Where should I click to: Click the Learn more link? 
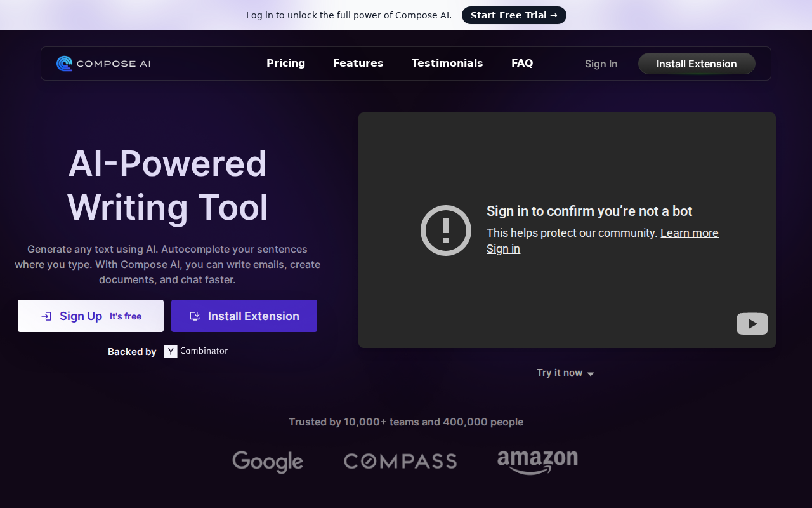coord(690,233)
